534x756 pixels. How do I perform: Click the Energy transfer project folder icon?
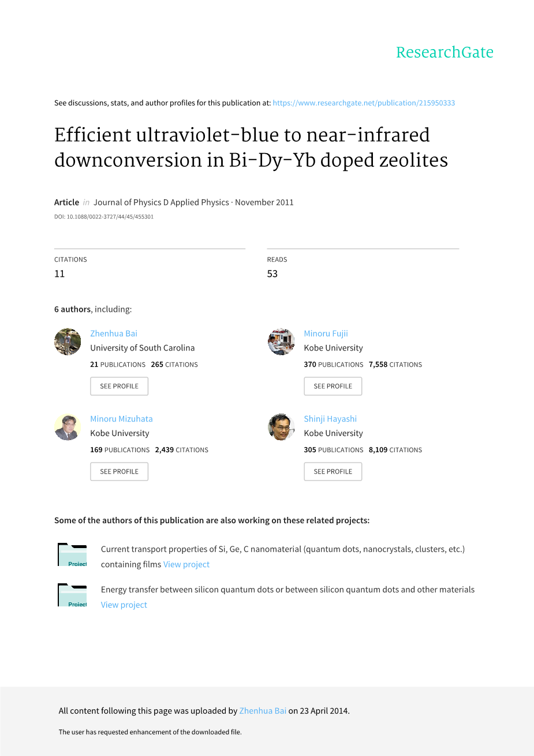pyautogui.click(x=72, y=595)
